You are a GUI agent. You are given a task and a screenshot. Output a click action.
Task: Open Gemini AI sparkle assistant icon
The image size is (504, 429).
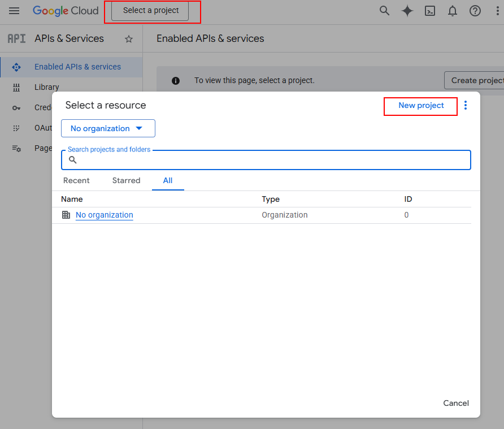click(x=407, y=11)
